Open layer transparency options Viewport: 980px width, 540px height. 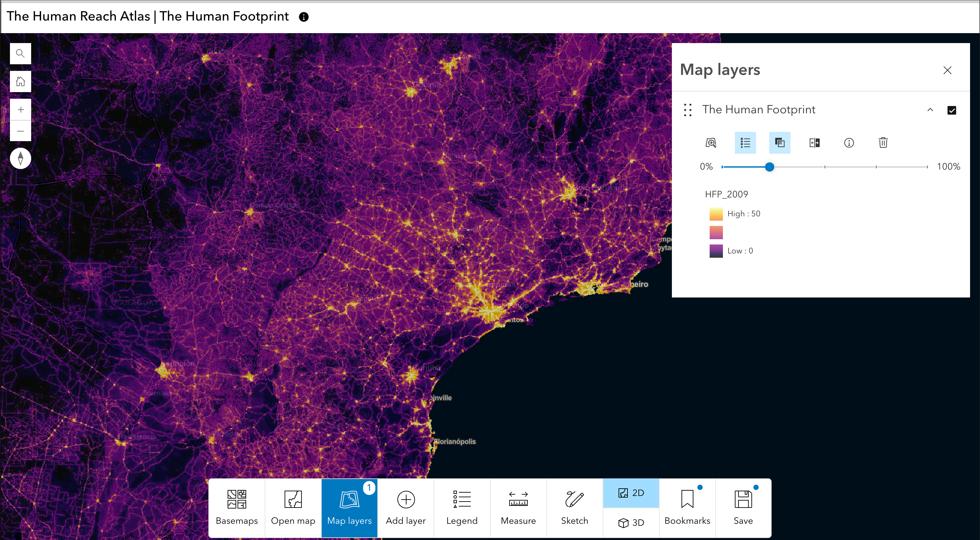[x=780, y=143]
